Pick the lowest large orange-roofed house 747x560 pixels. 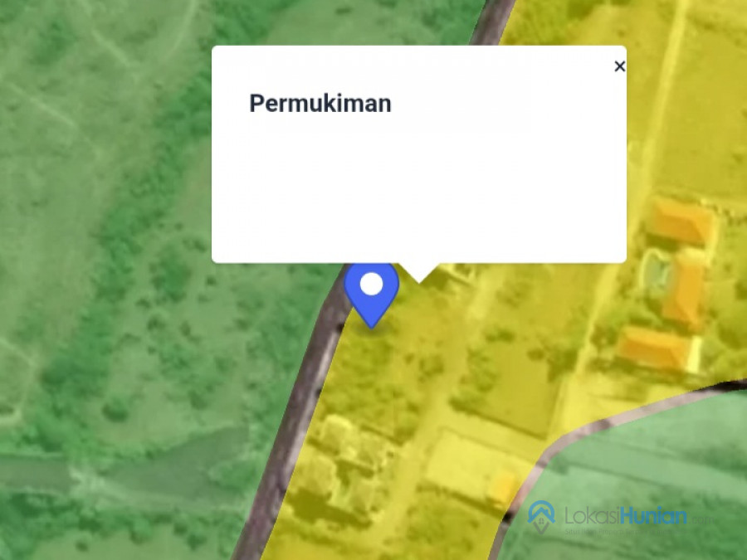pos(654,349)
